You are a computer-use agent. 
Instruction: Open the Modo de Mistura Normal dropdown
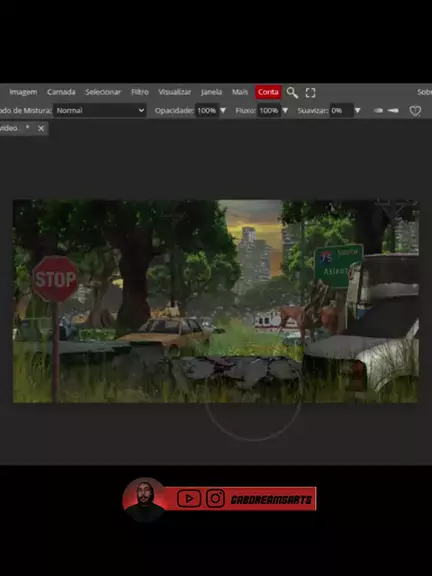point(100,110)
